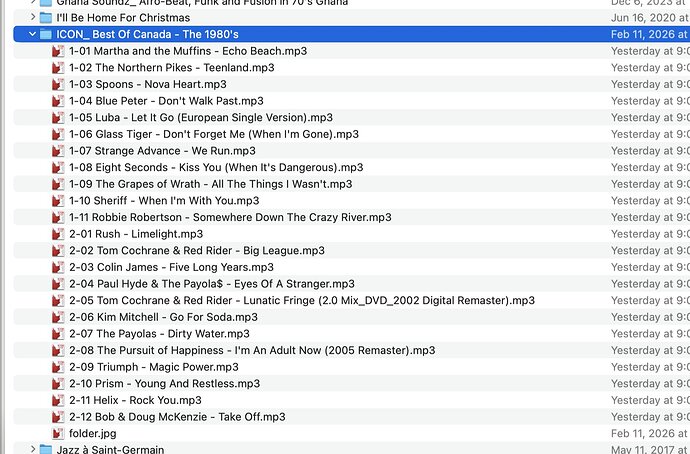This screenshot has height=454, width=690.
Task: Click mp3 icon for Big League track
Action: click(x=58, y=251)
